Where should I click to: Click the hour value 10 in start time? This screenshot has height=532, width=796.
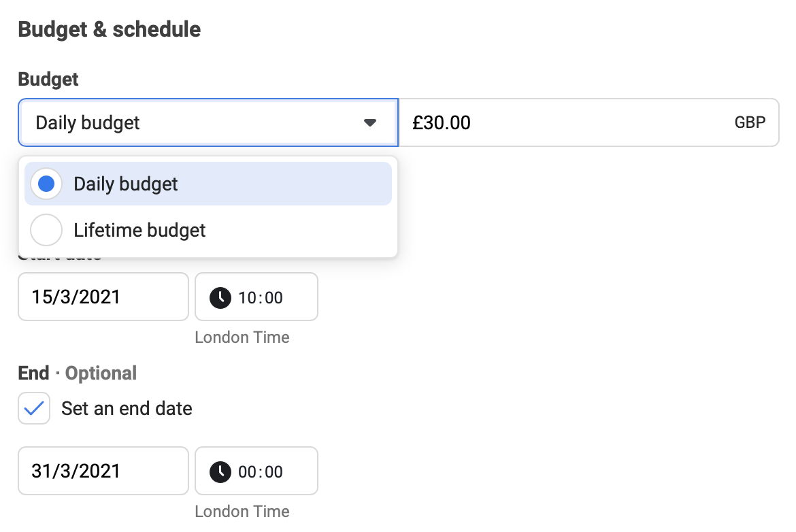click(x=246, y=298)
